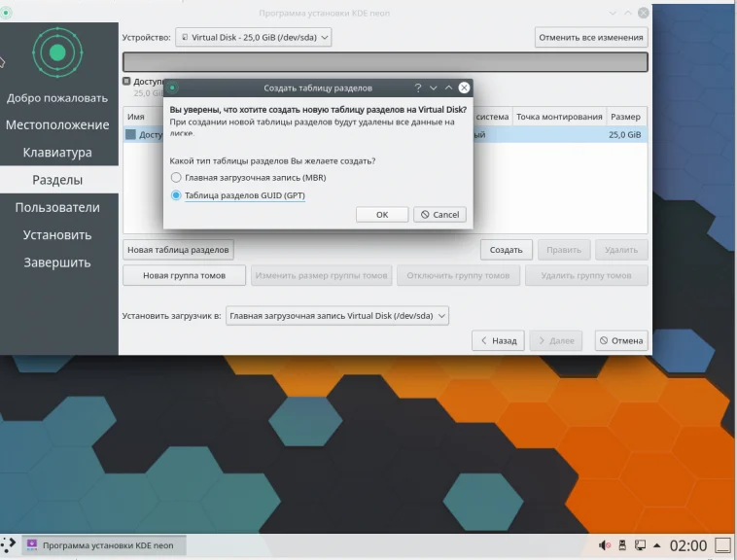Close the partition table dialog
This screenshot has width=737, height=560.
coord(464,87)
